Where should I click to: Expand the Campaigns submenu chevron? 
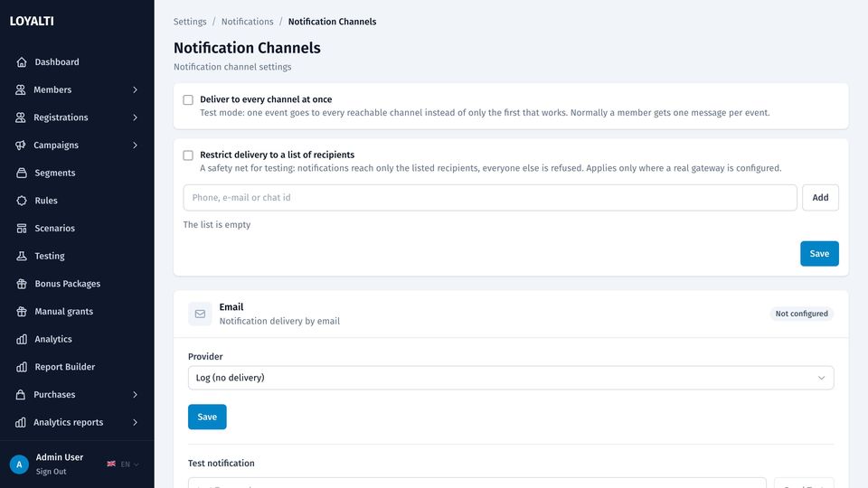[x=135, y=145]
